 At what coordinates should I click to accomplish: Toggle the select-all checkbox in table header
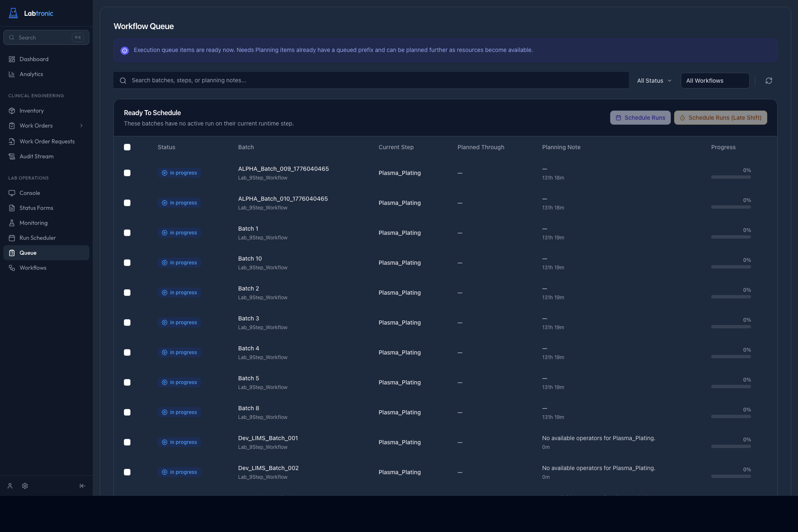click(x=127, y=147)
